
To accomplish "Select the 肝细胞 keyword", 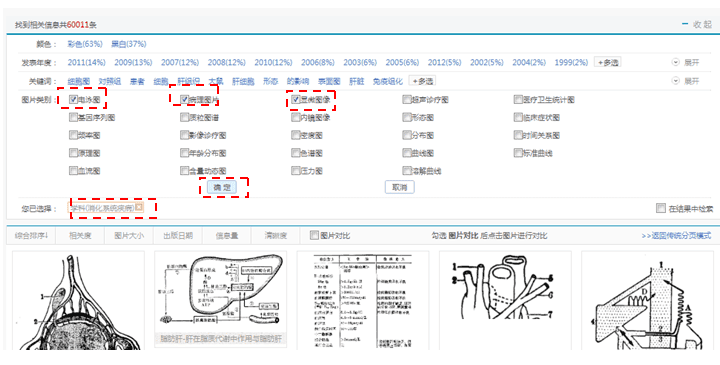I will point(243,81).
